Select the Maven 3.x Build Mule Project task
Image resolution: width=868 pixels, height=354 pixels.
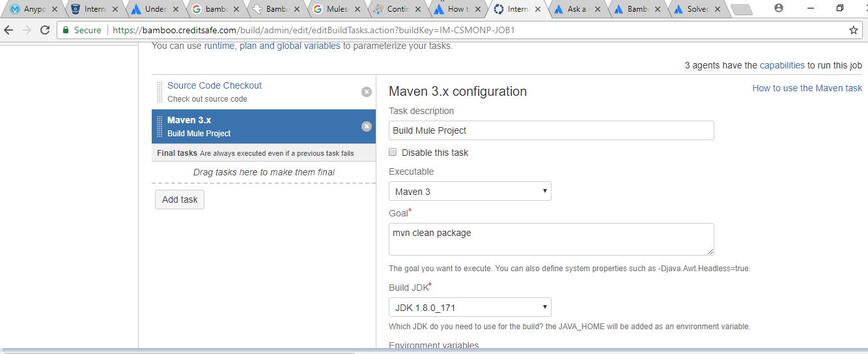click(264, 126)
